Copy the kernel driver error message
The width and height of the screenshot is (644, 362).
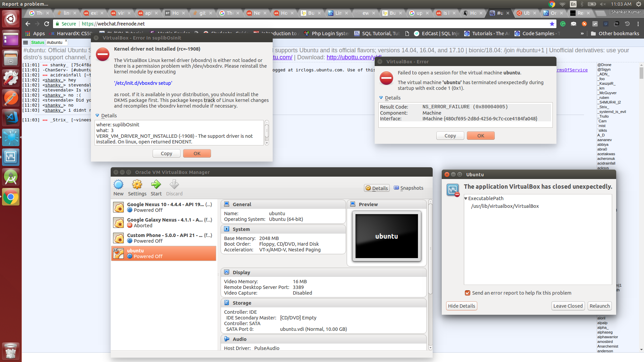click(x=166, y=153)
